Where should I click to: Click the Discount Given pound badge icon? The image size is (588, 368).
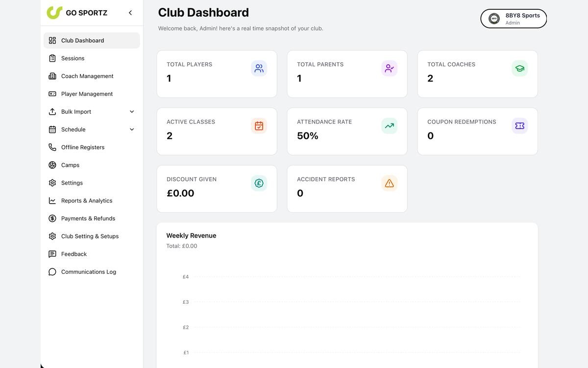(259, 183)
